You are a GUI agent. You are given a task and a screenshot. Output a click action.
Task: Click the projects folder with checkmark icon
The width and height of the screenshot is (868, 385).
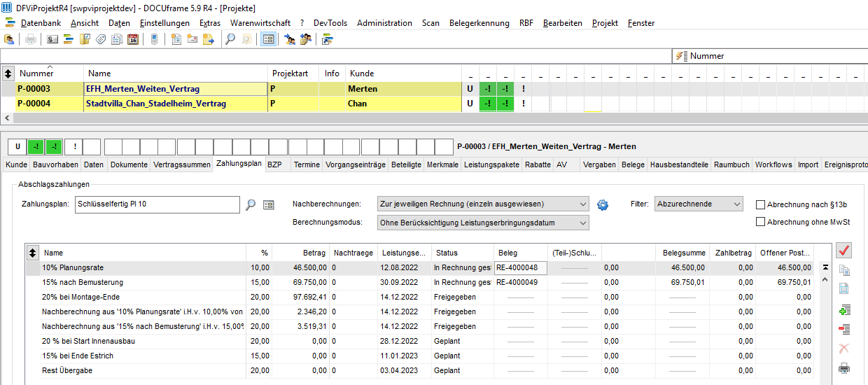pos(85,39)
